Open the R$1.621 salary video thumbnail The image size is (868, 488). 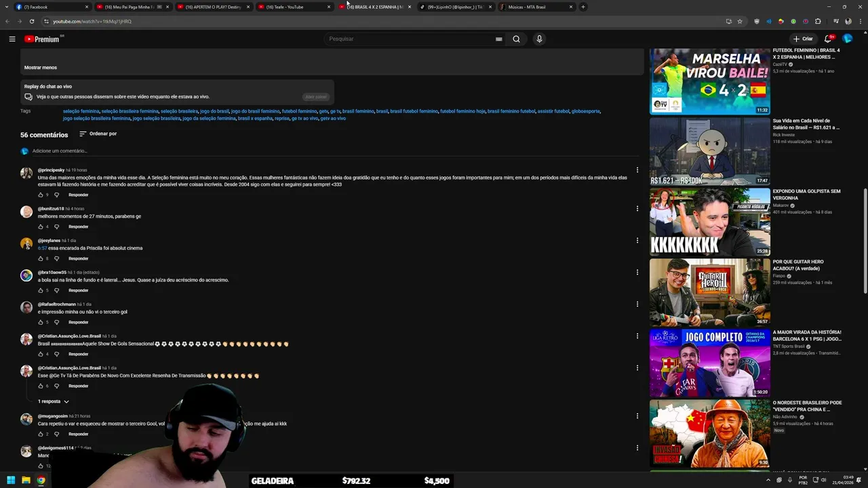(709, 151)
